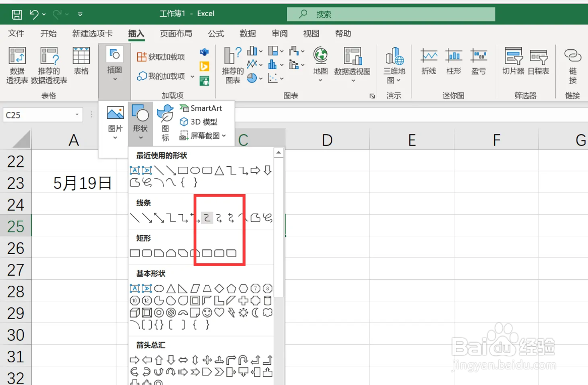Viewport: 588px width, 385px height.
Task: Select the up arrow shape in 箭头总汇
Action: click(159, 360)
